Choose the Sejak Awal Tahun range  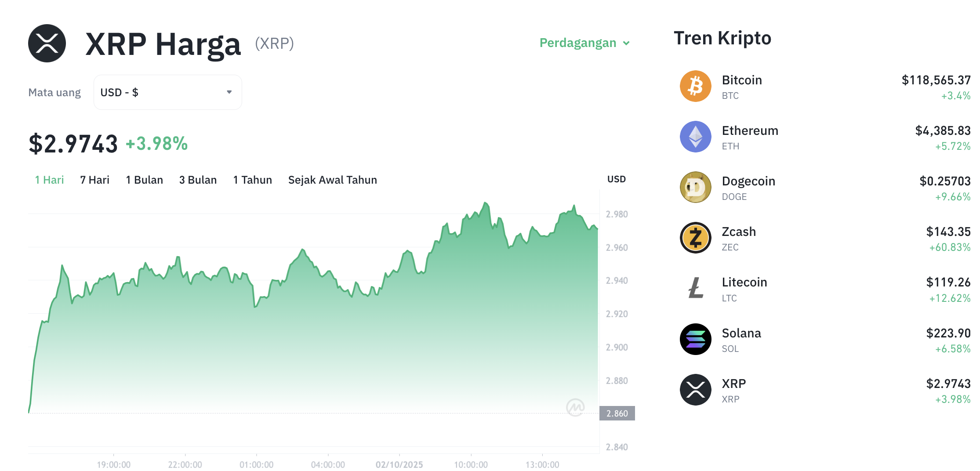(332, 180)
